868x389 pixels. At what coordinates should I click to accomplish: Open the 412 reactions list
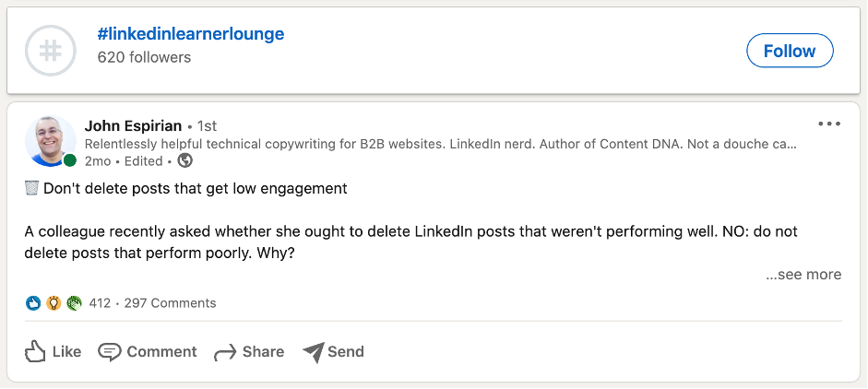coord(100,303)
